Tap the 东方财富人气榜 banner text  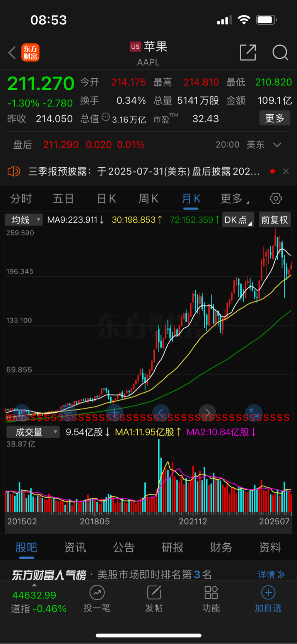(x=49, y=575)
